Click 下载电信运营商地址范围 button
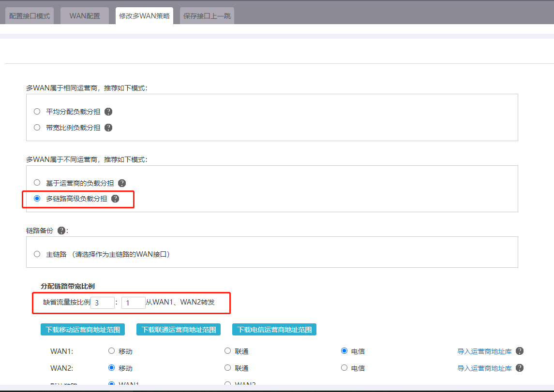Viewport: 554px width, 392px height. tap(274, 330)
